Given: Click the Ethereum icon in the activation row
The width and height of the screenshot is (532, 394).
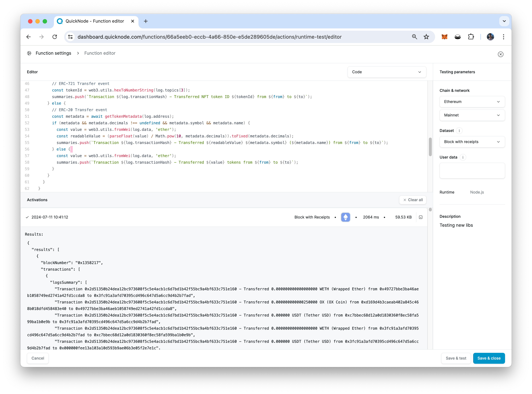Looking at the screenshot, I should 345,217.
